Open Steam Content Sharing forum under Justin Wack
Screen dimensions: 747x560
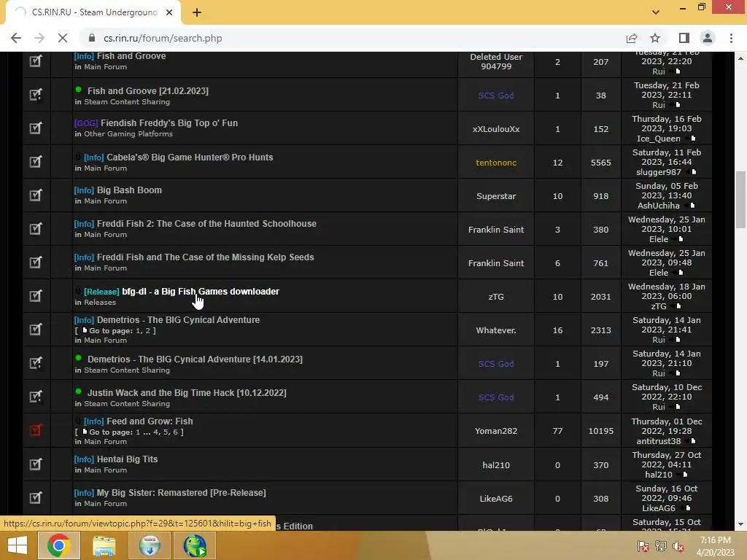pos(127,404)
